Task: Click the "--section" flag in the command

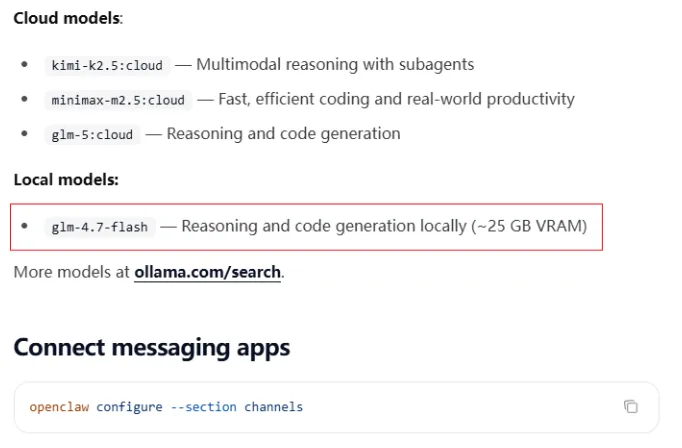Action: pyautogui.click(x=202, y=407)
